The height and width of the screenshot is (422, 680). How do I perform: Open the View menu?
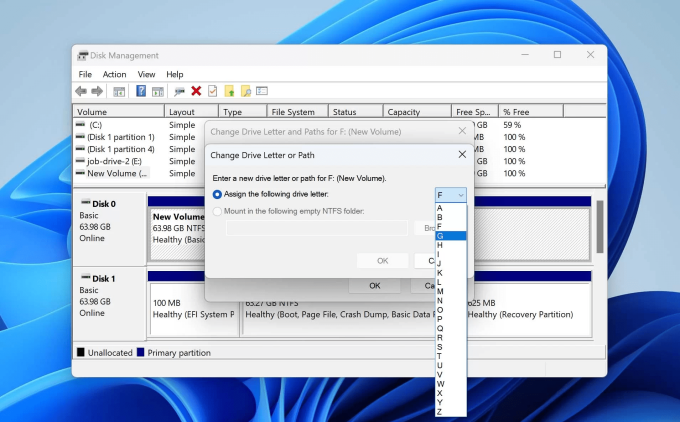point(146,74)
